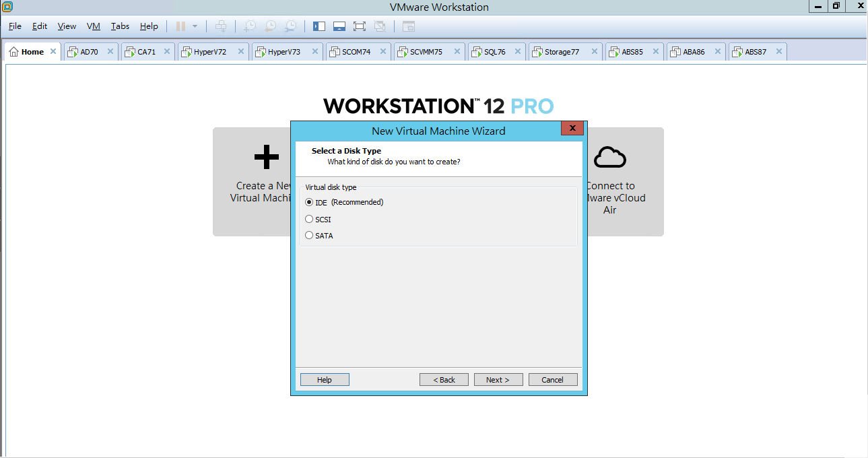Open the Edit menu
The width and height of the screenshot is (868, 458).
click(x=40, y=26)
